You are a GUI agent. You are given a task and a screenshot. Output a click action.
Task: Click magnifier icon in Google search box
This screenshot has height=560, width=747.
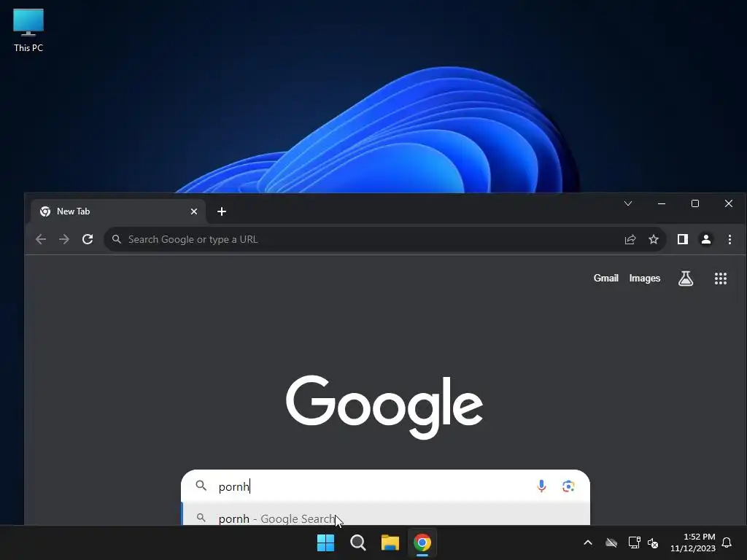[x=201, y=486]
